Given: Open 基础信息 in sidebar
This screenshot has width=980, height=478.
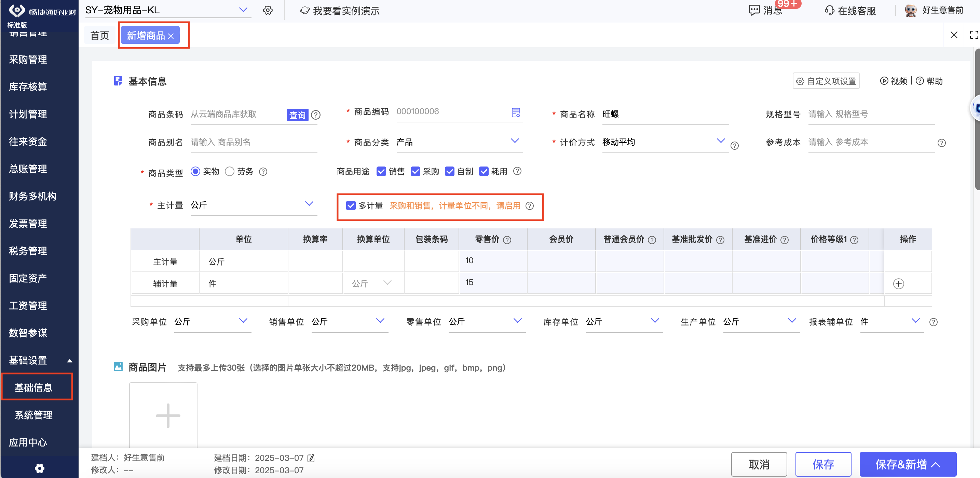Looking at the screenshot, I should [33, 388].
